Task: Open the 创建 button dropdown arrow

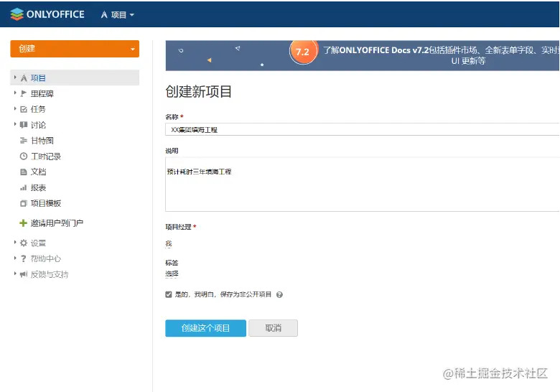Action: pos(133,50)
